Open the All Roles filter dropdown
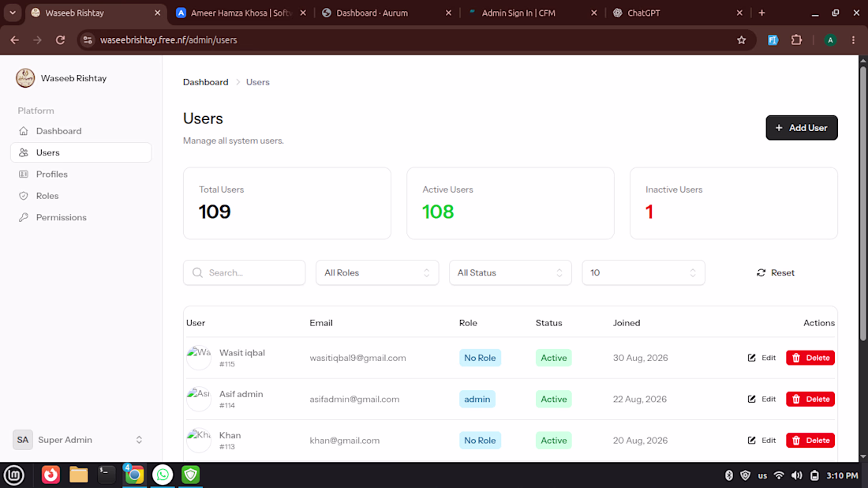Image resolution: width=868 pixels, height=488 pixels. 377,272
